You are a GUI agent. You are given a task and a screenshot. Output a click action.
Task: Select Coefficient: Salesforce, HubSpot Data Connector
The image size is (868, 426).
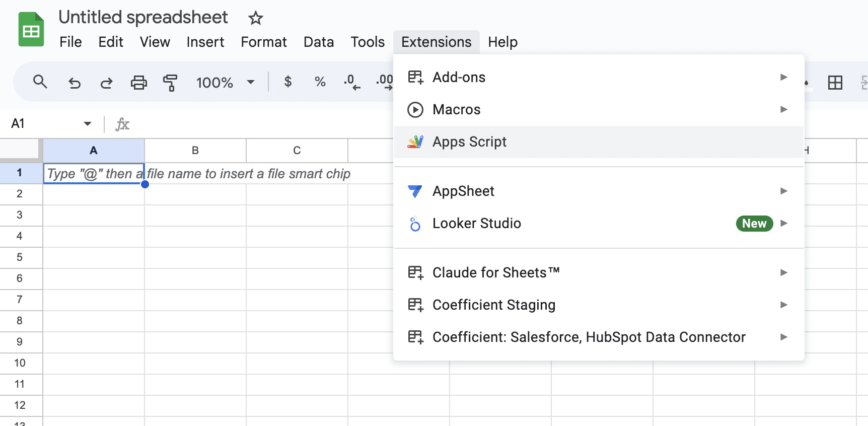click(599, 337)
